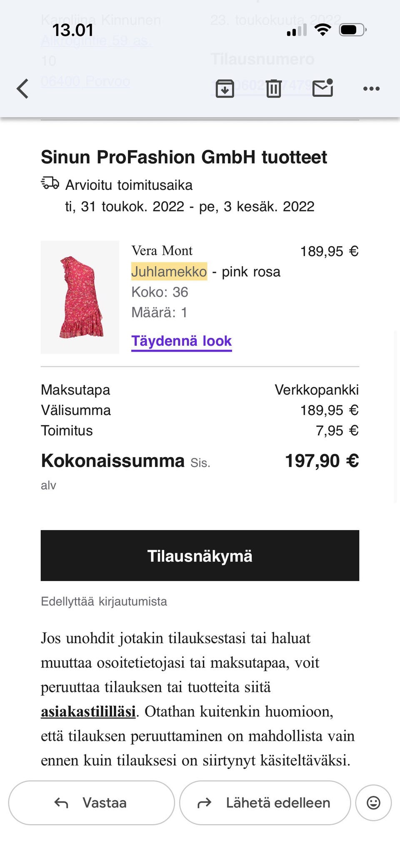The image size is (400, 868).
Task: Follow the Täydennä look link
Action: coord(181,341)
